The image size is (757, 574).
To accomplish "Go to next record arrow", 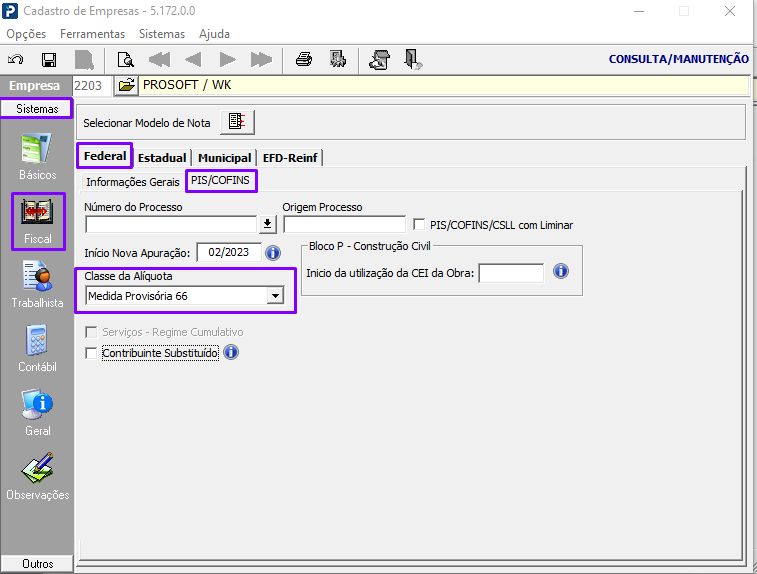I will pos(227,60).
